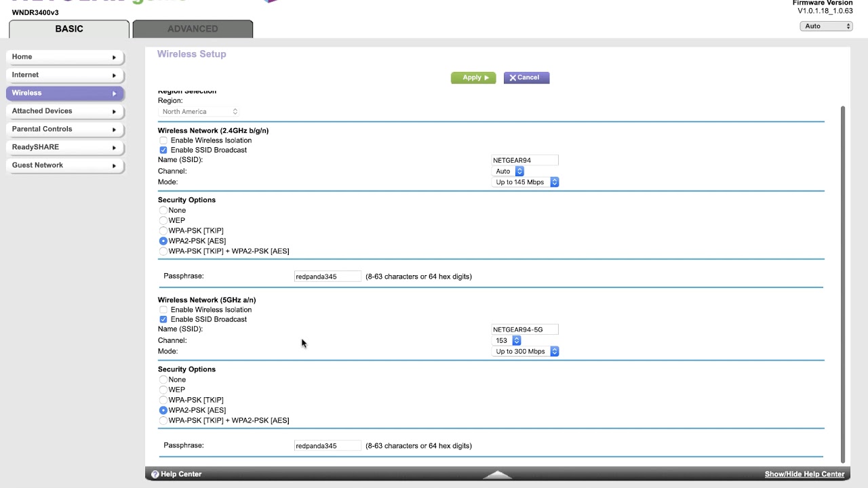Open the Mode dropdown showing Up to 300 Mbps
The image size is (868, 488).
[526, 352]
